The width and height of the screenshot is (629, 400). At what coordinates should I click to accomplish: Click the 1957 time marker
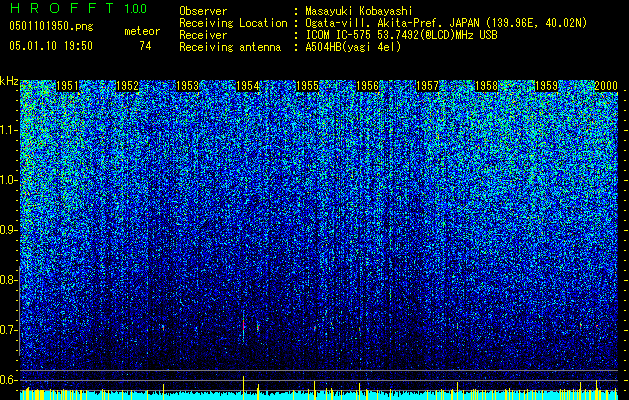coord(427,86)
